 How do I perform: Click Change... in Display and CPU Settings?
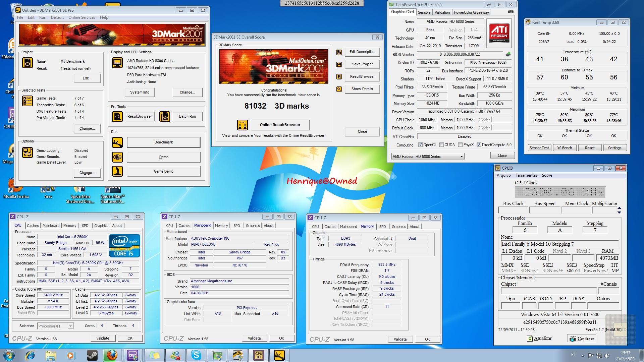click(x=187, y=92)
